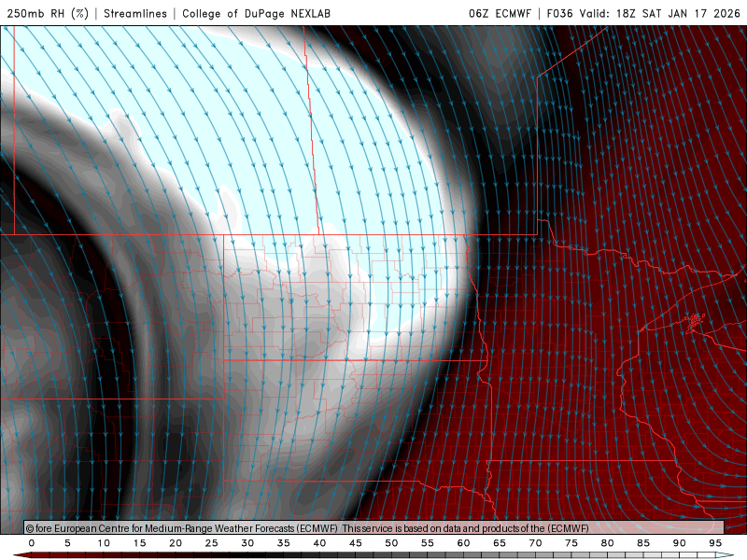Click legend value '15' on color scale
Screen dimensions: 747x560
(139, 543)
